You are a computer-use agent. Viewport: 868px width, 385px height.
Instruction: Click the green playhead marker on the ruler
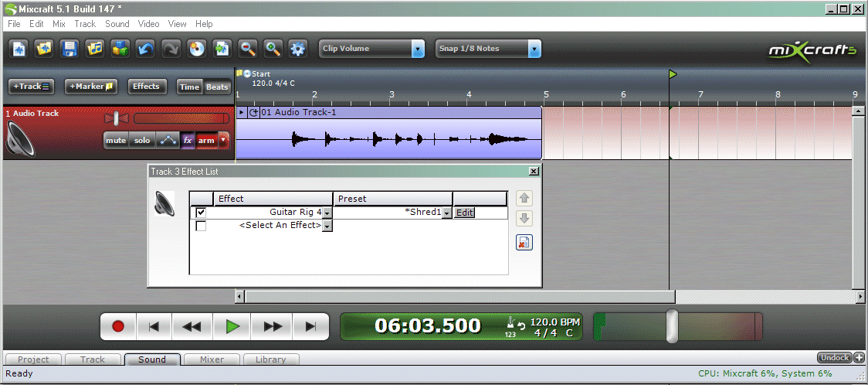point(673,74)
